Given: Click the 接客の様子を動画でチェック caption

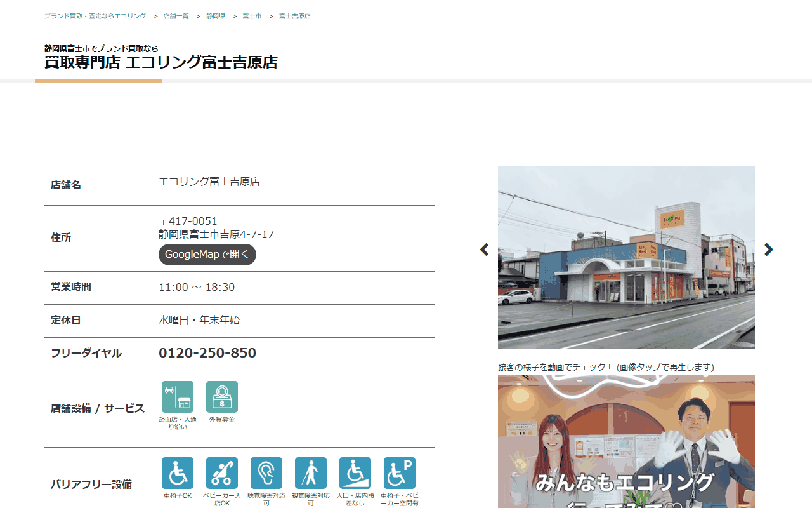Looking at the screenshot, I should 606,367.
